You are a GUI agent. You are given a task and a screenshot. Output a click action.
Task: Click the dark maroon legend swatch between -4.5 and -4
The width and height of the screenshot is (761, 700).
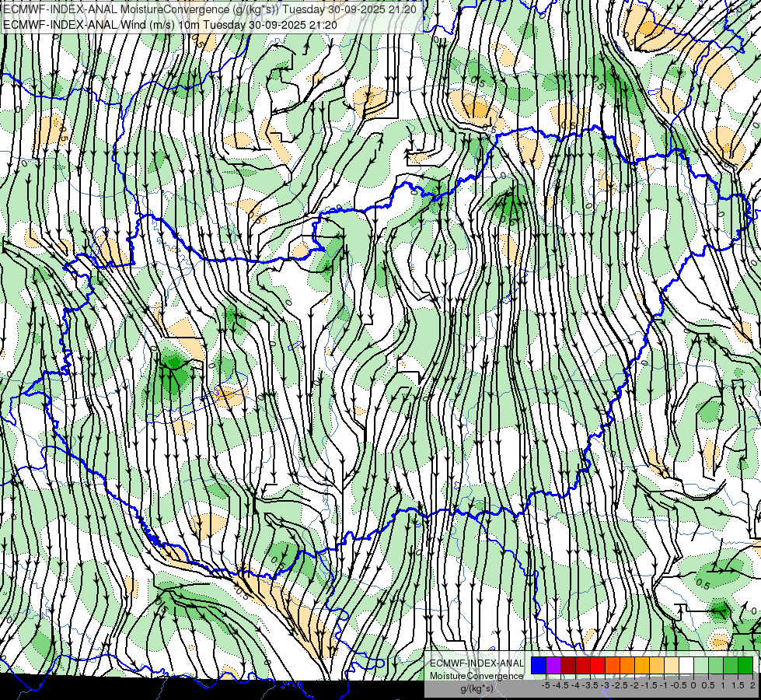pyautogui.click(x=568, y=666)
